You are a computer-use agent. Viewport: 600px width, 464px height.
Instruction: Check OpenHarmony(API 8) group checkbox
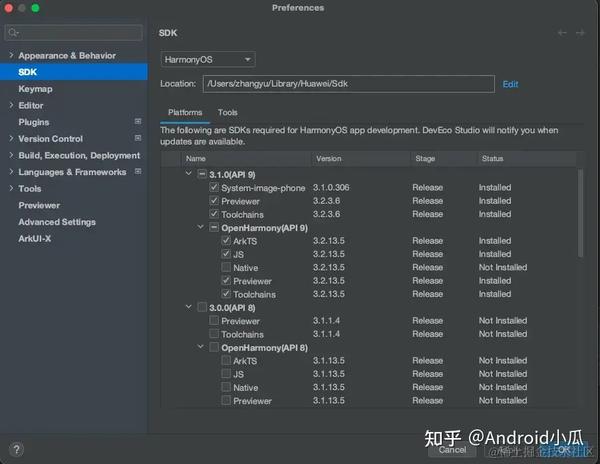point(214,347)
